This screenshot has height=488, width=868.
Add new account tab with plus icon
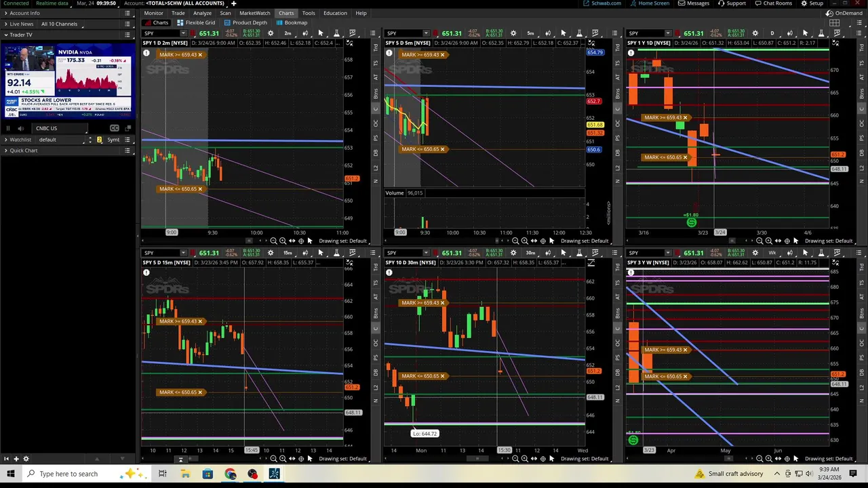(233, 3)
